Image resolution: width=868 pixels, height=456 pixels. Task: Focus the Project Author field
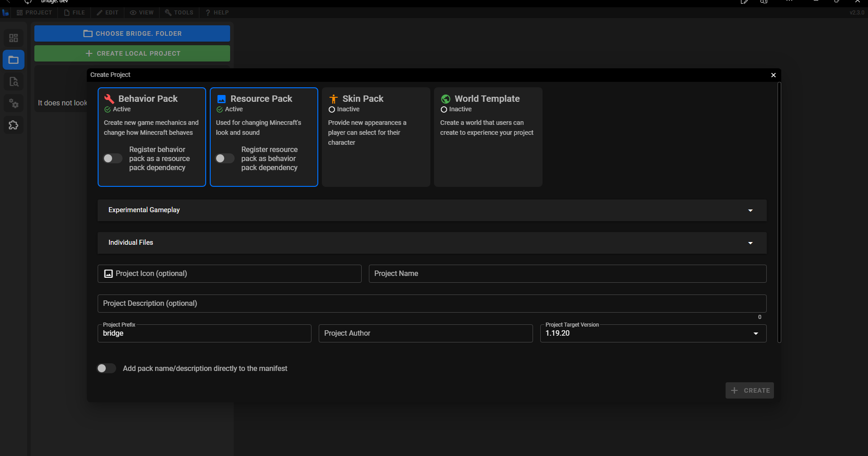[x=426, y=333]
